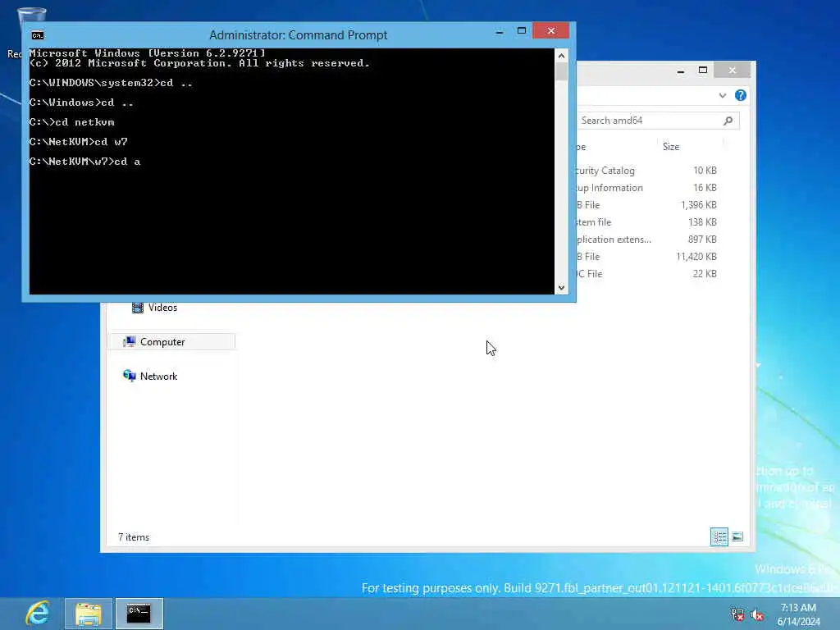Minimize the Command Prompt window

point(500,32)
